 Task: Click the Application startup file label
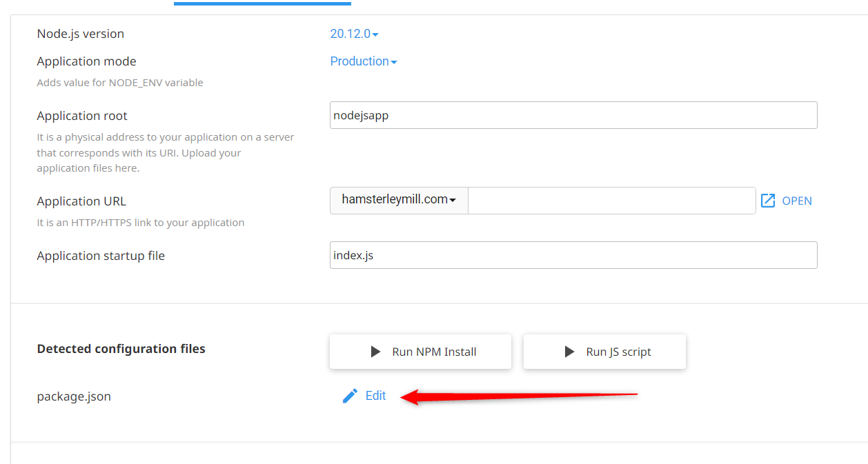click(x=101, y=256)
